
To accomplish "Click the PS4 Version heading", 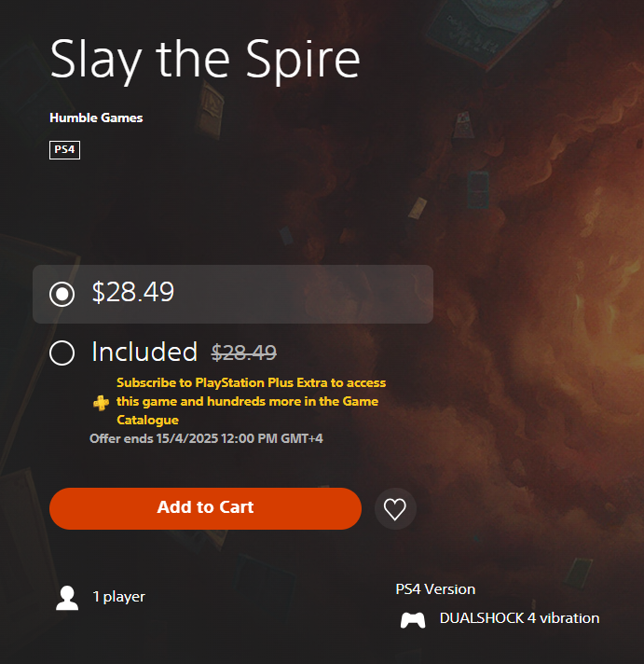I will point(435,589).
